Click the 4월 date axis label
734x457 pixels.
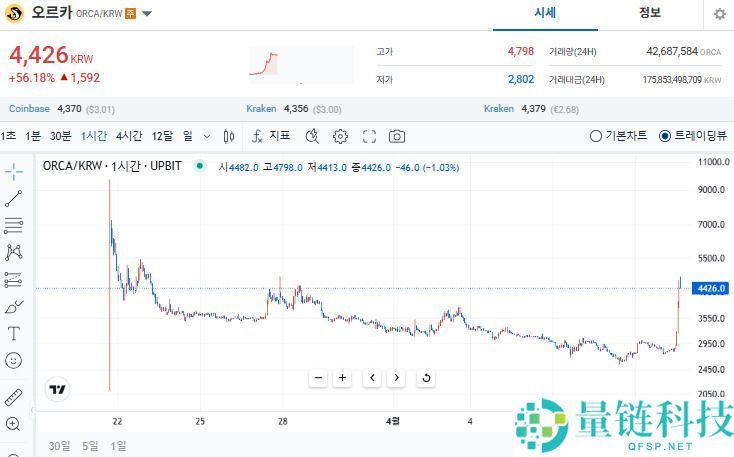pos(393,421)
